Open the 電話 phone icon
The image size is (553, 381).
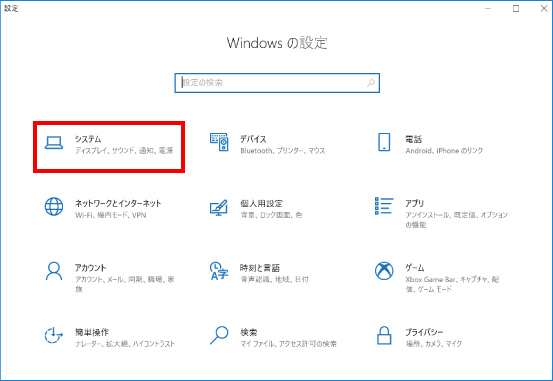(x=384, y=142)
